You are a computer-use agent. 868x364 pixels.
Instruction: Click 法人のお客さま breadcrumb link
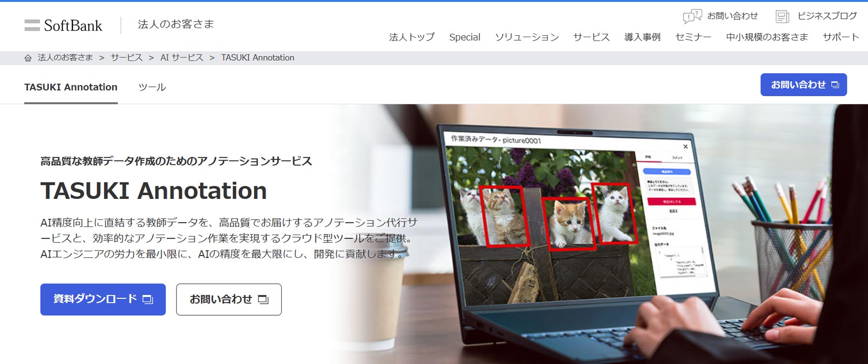click(65, 57)
